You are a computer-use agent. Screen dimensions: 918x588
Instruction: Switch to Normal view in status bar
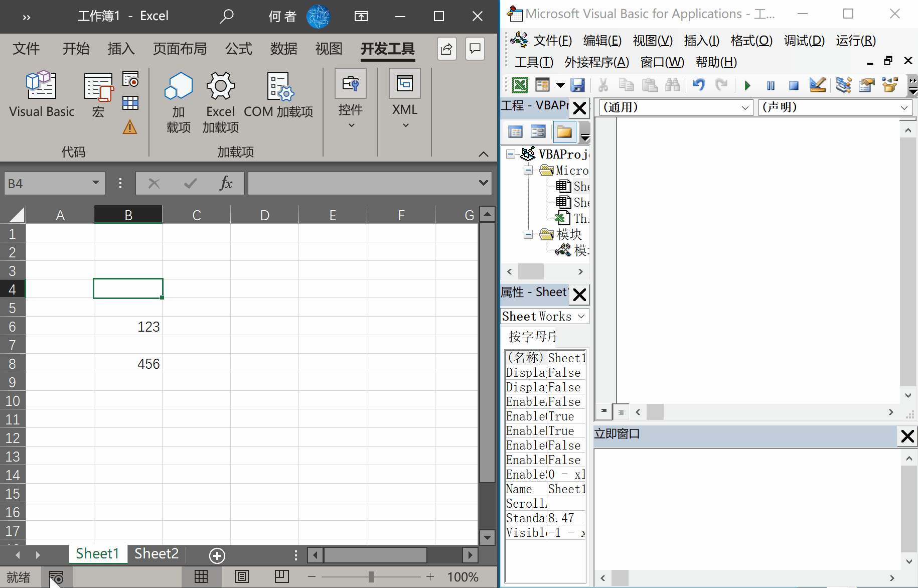(201, 577)
